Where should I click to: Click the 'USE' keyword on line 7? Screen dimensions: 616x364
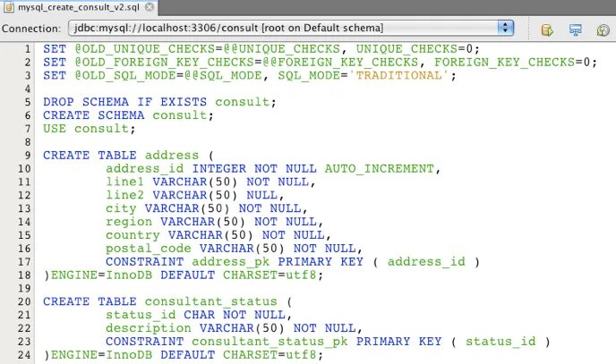coord(55,129)
